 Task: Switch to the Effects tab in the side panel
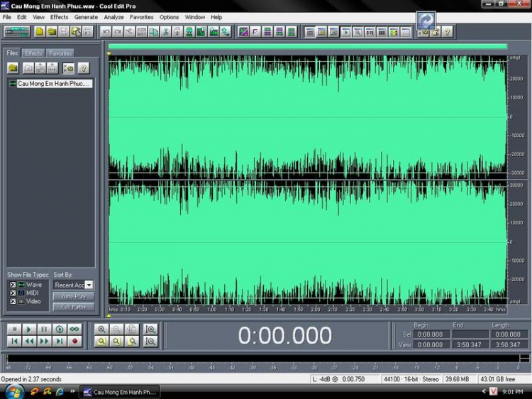[x=33, y=53]
